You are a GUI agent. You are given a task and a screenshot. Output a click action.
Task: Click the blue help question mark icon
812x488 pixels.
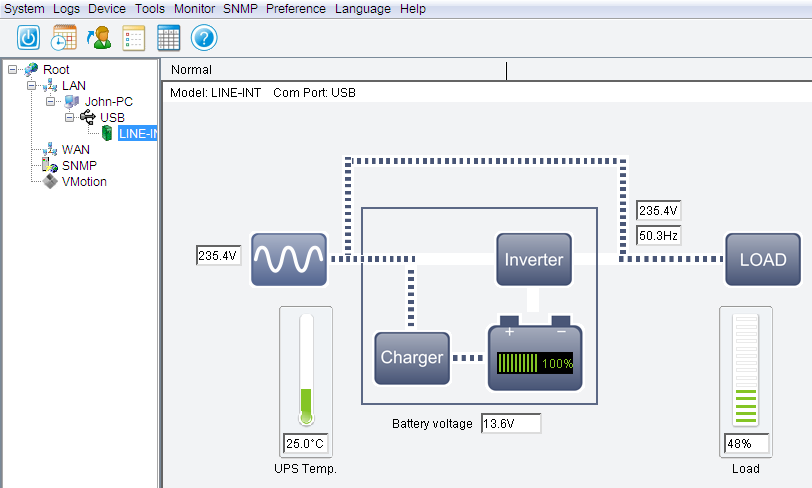tap(204, 38)
